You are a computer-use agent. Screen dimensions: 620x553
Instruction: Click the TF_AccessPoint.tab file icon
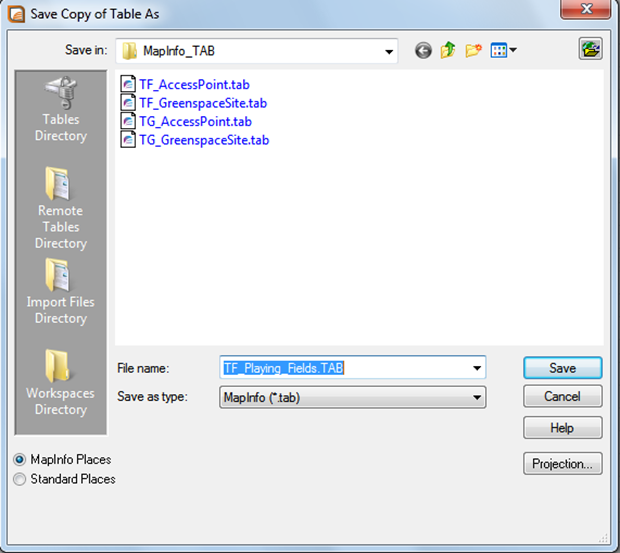(x=128, y=84)
